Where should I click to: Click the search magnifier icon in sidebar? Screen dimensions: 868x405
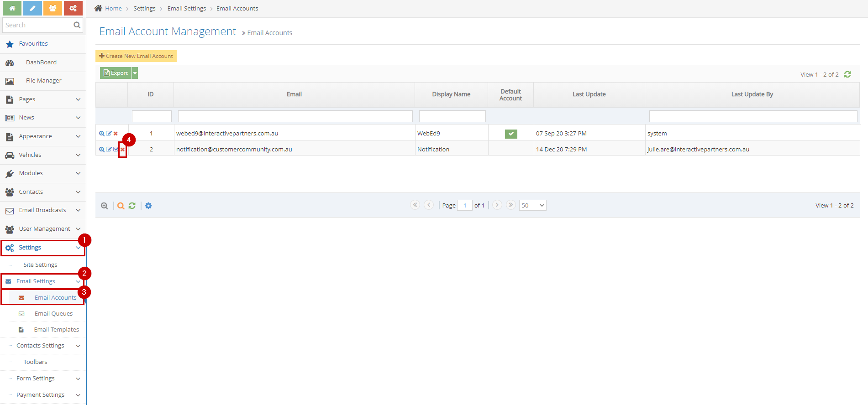[x=77, y=25]
